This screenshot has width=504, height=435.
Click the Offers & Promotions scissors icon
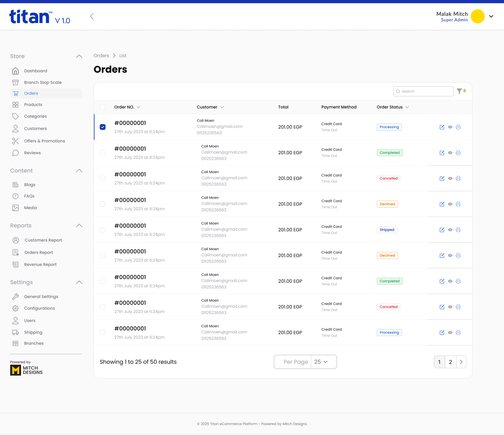pos(15,141)
